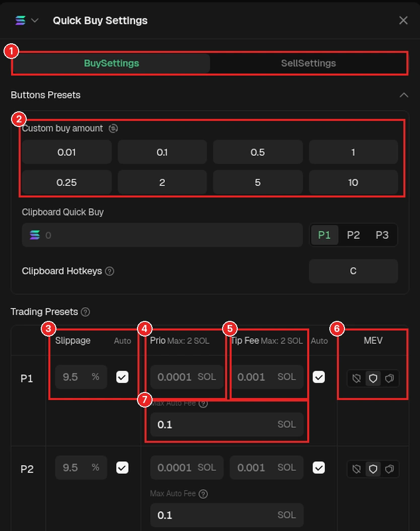The width and height of the screenshot is (420, 531).
Task: Click the Solana logo in the header
Action: pos(21,21)
